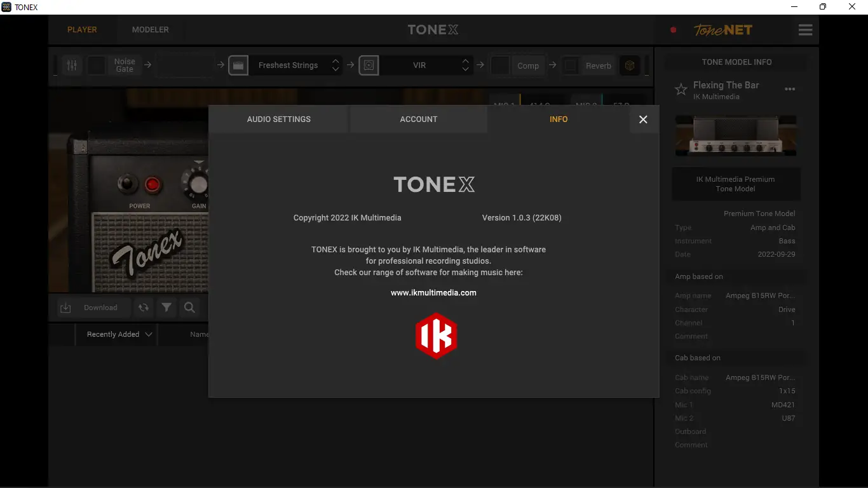Close the info dialog
Viewport: 868px width, 488px height.
click(643, 119)
